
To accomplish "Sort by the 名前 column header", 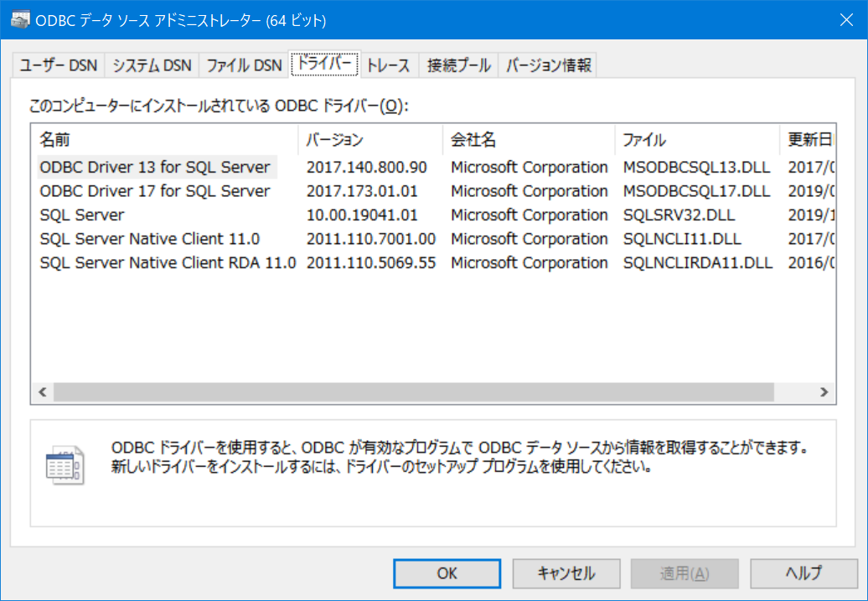I will click(x=165, y=140).
